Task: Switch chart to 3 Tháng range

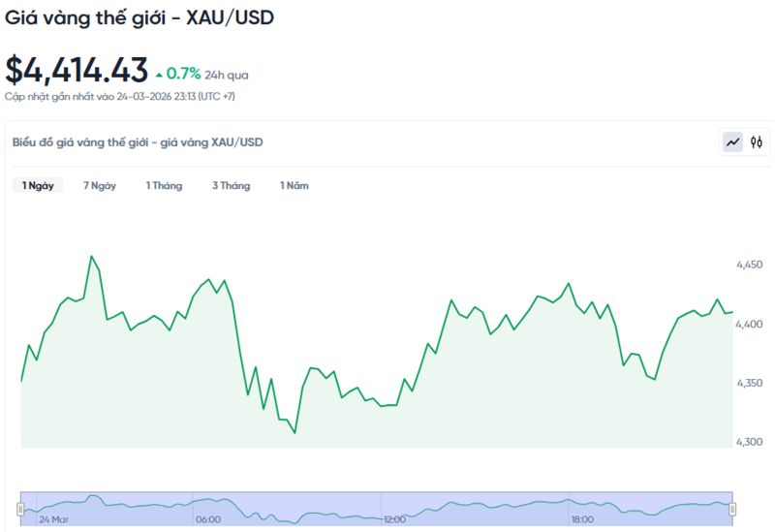Action: point(231,185)
